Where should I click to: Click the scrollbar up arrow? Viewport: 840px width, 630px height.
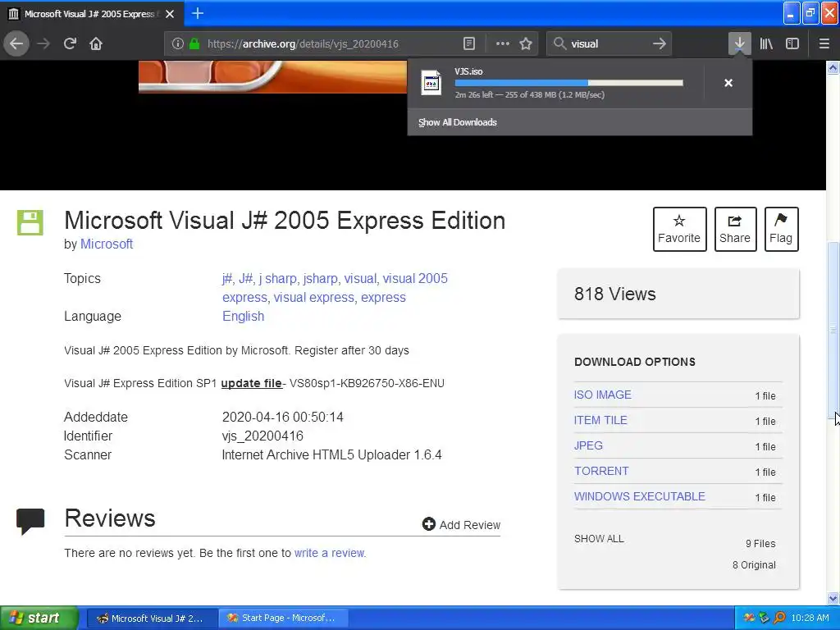coord(833,67)
